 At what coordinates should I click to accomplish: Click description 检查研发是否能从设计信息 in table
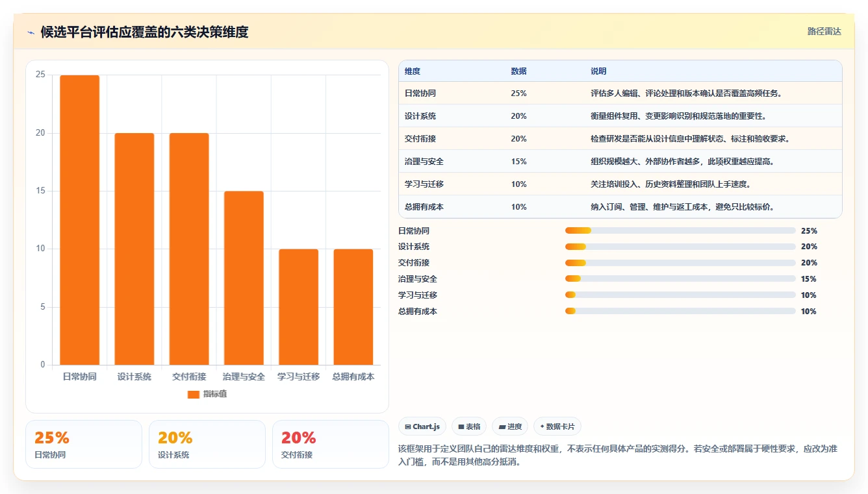point(690,139)
